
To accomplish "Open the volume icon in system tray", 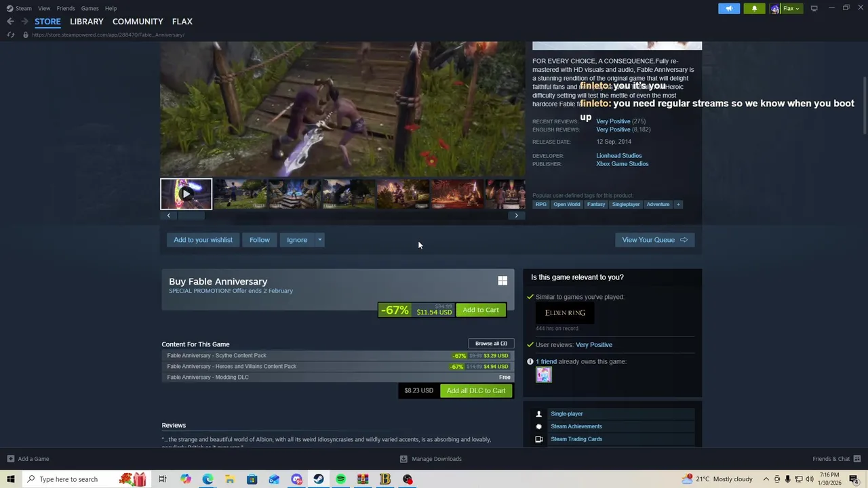I will [x=809, y=479].
